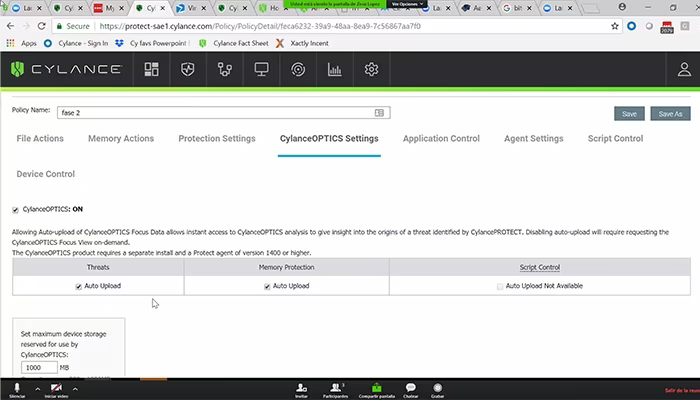
Task: Expand video options arrow next to Iniciar video
Action: click(x=75, y=389)
